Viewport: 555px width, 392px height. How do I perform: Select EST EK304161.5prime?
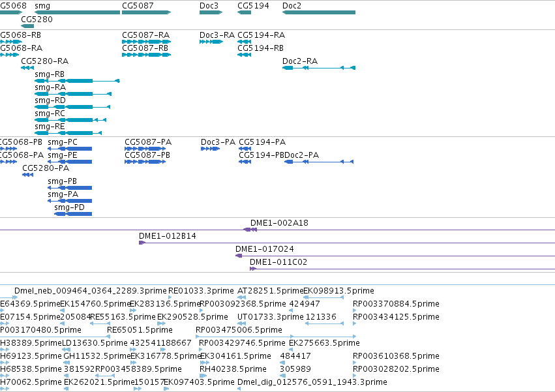click(x=205, y=363)
